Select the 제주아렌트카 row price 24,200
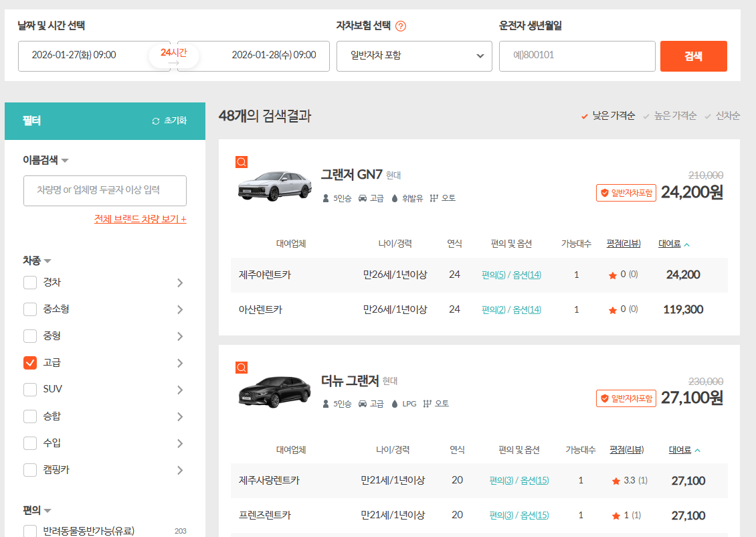The image size is (756, 537). point(682,275)
